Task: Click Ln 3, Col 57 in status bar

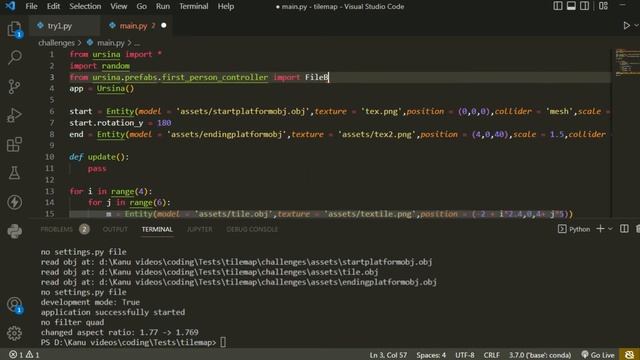Action: pos(388,355)
